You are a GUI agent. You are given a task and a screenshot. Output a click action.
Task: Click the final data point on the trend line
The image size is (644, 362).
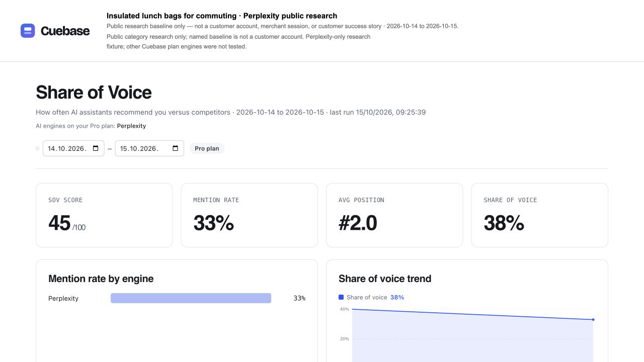coord(593,319)
